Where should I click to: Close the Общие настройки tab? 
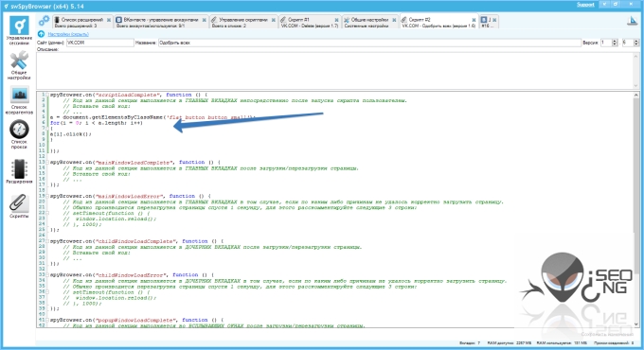pos(394,20)
